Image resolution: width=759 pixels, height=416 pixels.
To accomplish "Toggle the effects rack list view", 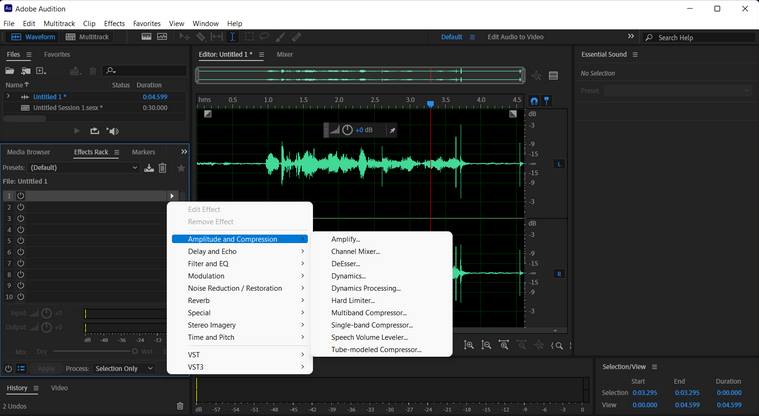I will click(21, 369).
